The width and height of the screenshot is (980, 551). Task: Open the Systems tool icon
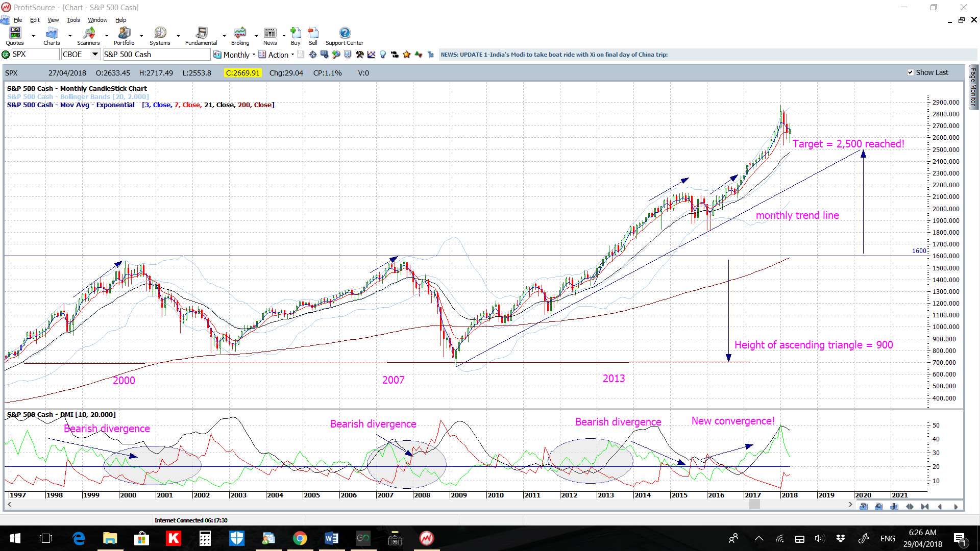[160, 36]
